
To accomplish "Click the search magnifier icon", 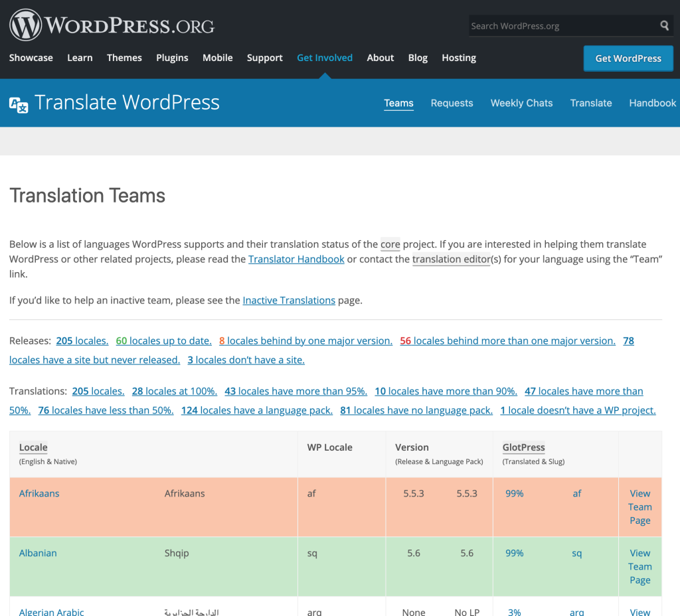I will [x=664, y=26].
